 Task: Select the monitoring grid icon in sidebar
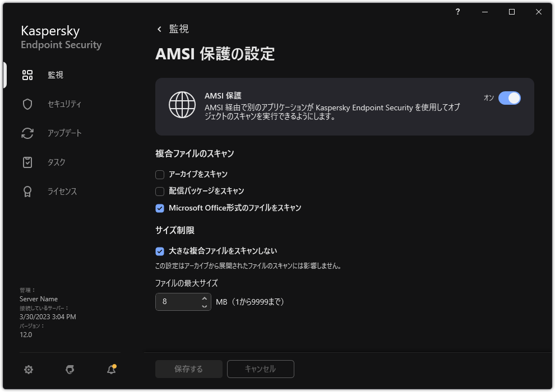[27, 74]
